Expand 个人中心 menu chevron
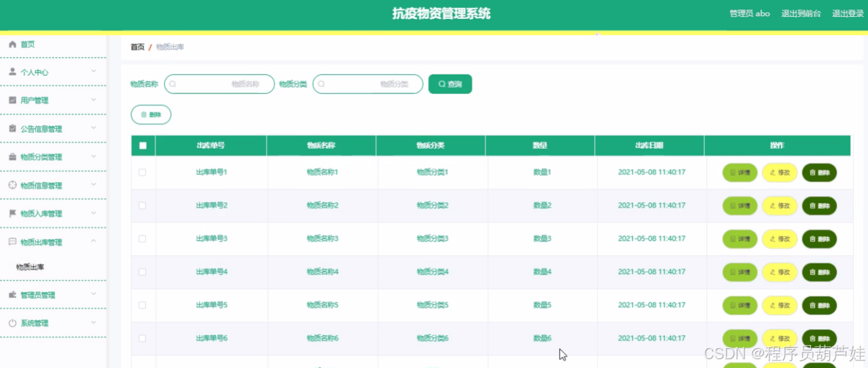 [93, 71]
